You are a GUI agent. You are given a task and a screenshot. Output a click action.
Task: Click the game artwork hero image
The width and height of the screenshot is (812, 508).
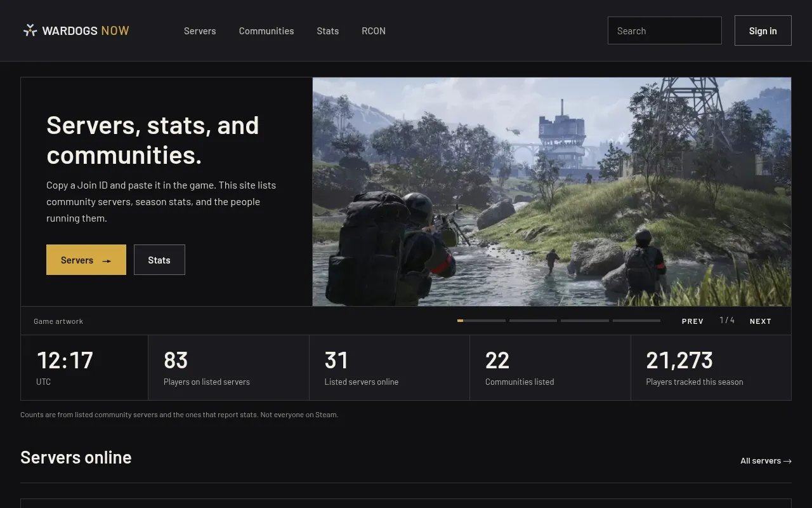pyautogui.click(x=552, y=192)
